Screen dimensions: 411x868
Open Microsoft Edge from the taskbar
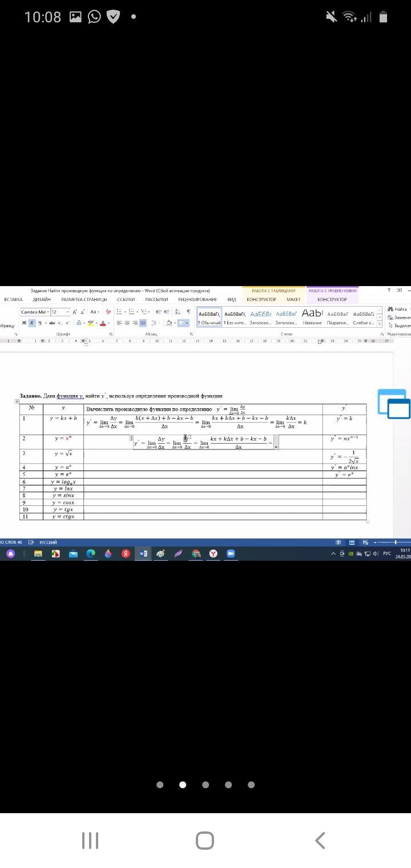pos(91,553)
